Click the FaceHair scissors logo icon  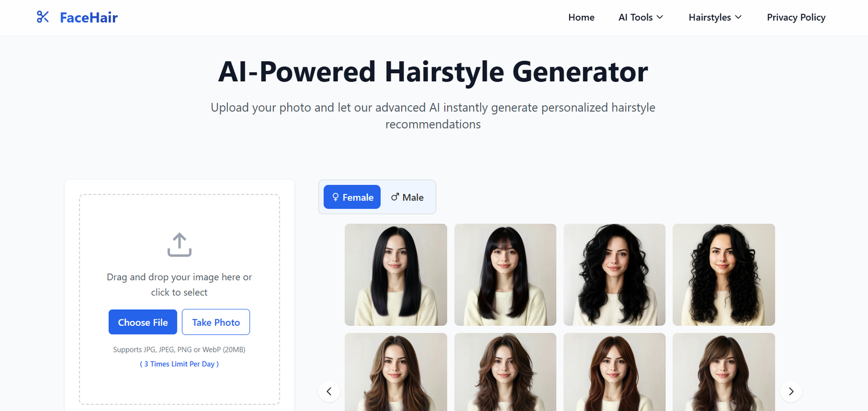[43, 17]
